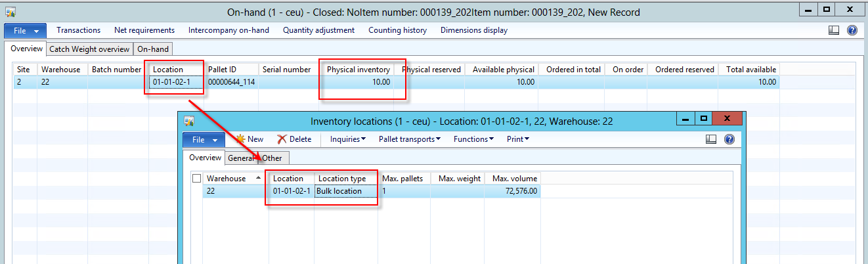
Task: Click Quantity adjustment in toolbar
Action: [x=318, y=30]
